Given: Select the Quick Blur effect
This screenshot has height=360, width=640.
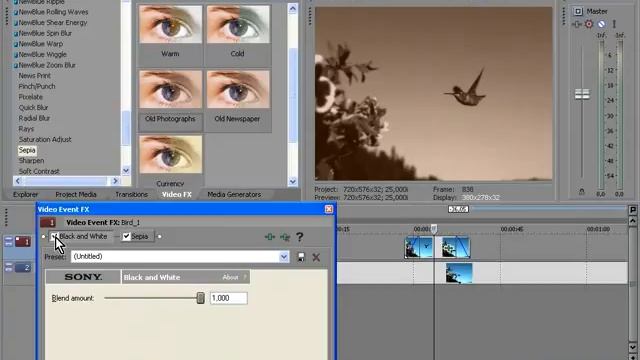Looking at the screenshot, I should [x=33, y=108].
